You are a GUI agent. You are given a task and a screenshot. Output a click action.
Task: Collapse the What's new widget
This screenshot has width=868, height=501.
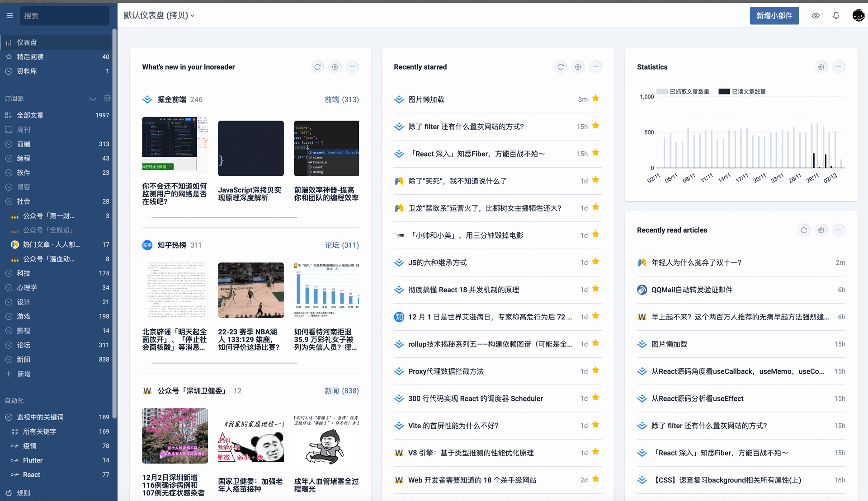pyautogui.click(x=352, y=67)
